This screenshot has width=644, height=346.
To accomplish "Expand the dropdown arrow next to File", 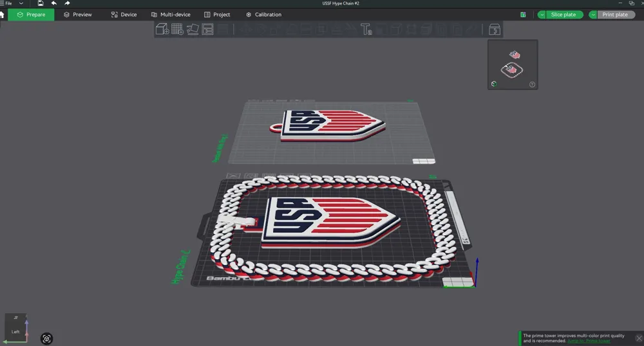I will point(21,3).
